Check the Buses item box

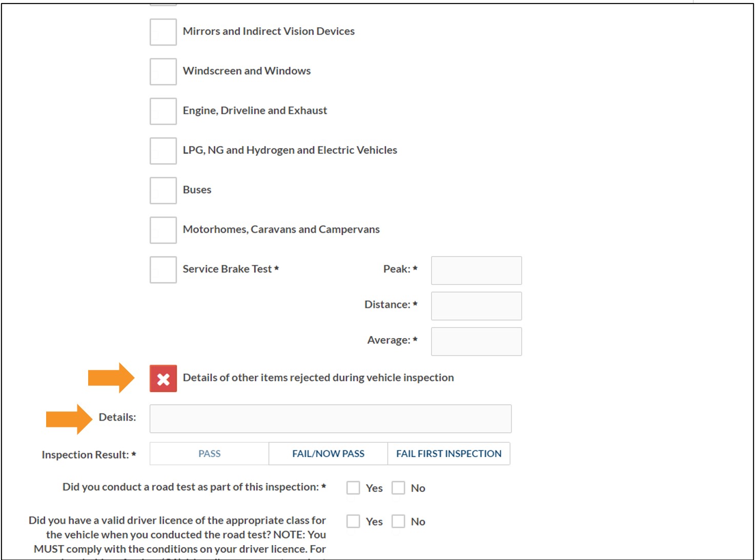[163, 190]
